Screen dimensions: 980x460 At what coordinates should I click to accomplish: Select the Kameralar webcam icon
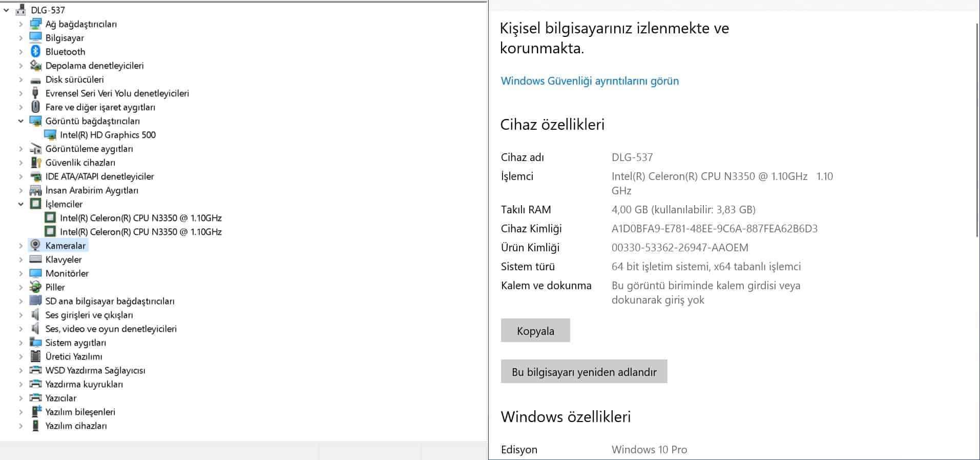coord(35,245)
